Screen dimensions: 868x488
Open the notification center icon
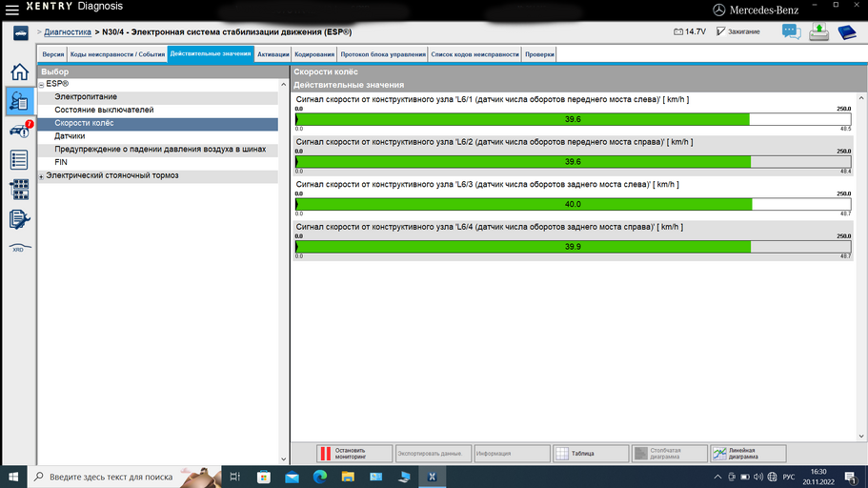[851, 477]
